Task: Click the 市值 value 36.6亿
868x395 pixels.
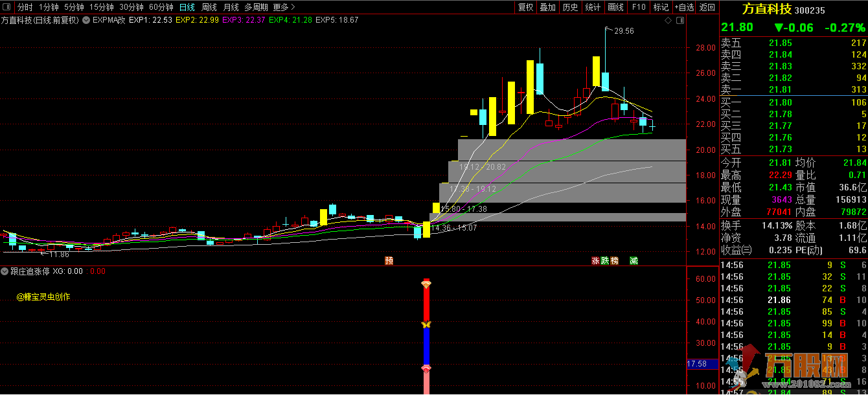Action: (x=854, y=187)
